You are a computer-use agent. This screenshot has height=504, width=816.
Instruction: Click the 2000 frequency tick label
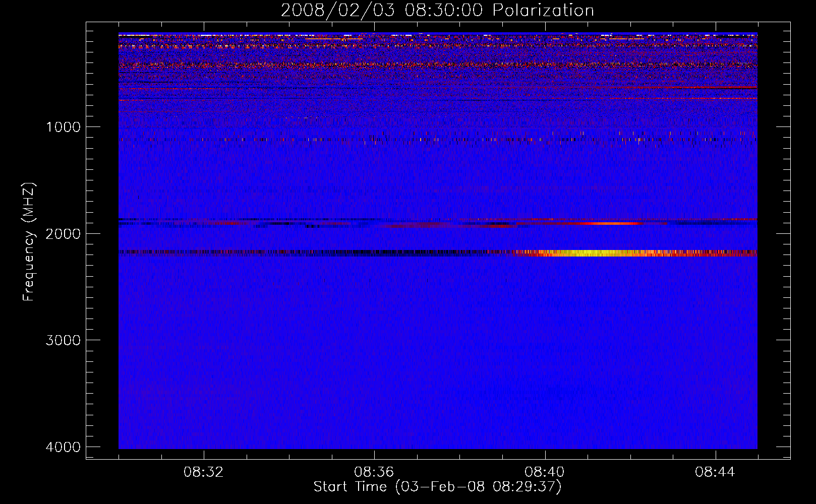point(63,234)
